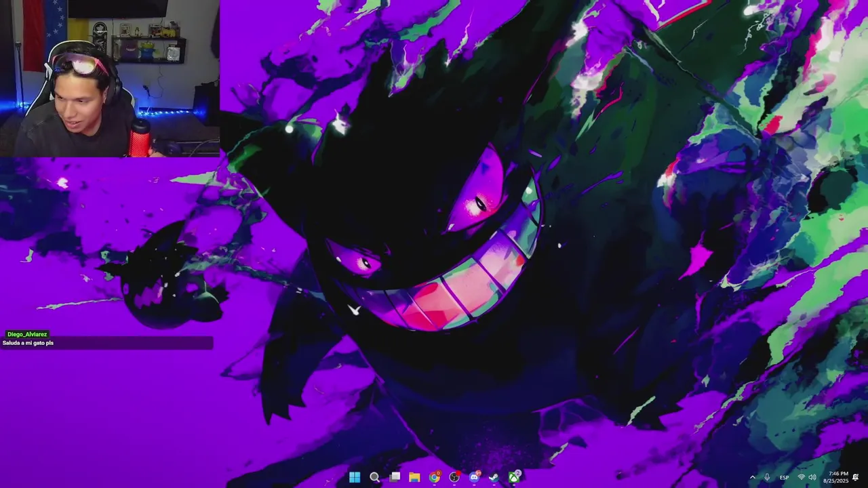Click the chat message 'Saluda a mi gato pls'
This screenshot has height=488, width=868.
[x=28, y=343]
